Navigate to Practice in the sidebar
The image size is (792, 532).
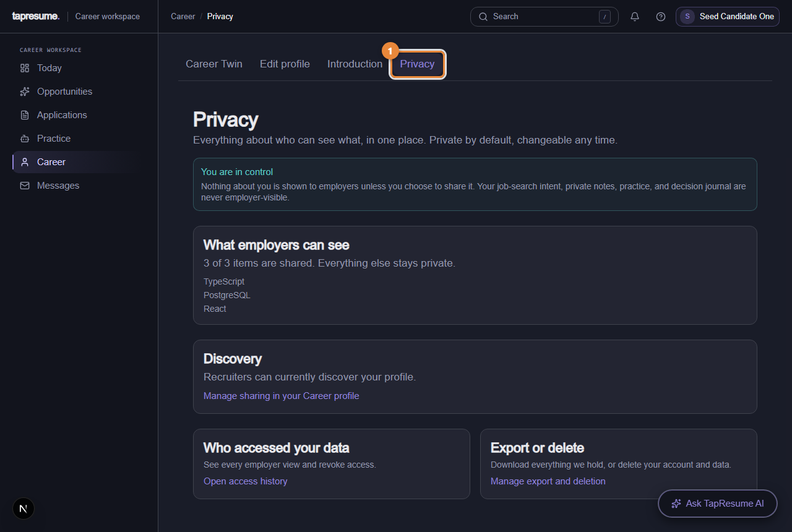(79, 139)
